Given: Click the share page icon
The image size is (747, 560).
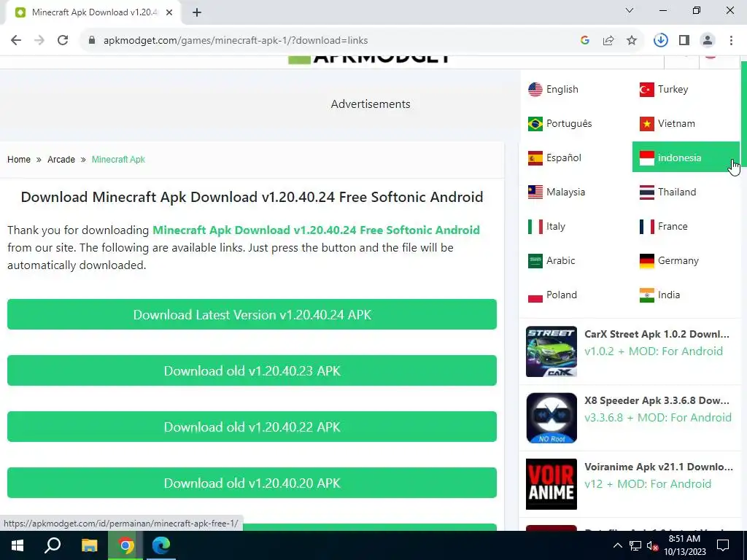Looking at the screenshot, I should point(608,41).
